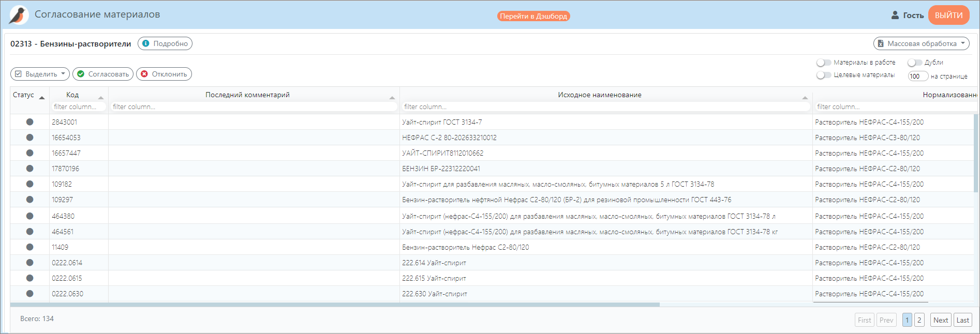Enable the Материалы в работе toggle
Image resolution: width=980 pixels, height=334 pixels.
pyautogui.click(x=823, y=63)
